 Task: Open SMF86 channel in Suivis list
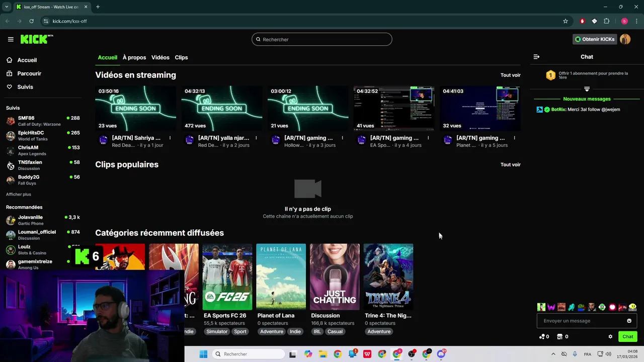43,121
